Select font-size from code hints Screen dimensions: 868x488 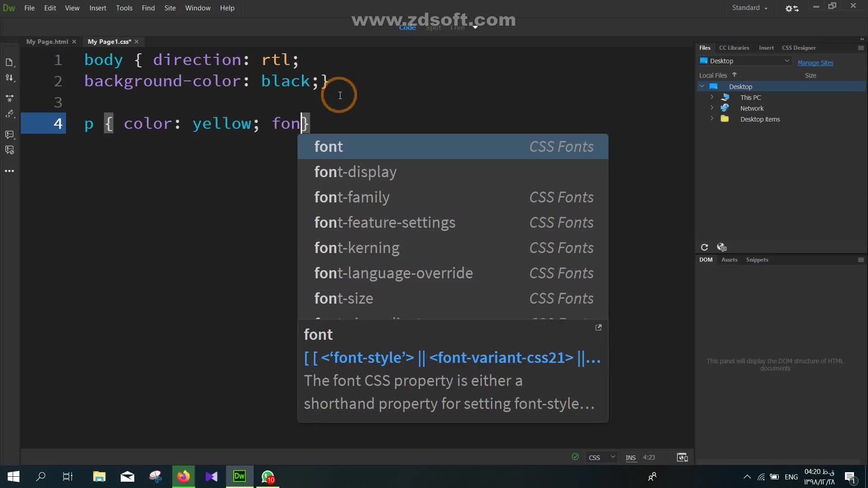[453, 298]
